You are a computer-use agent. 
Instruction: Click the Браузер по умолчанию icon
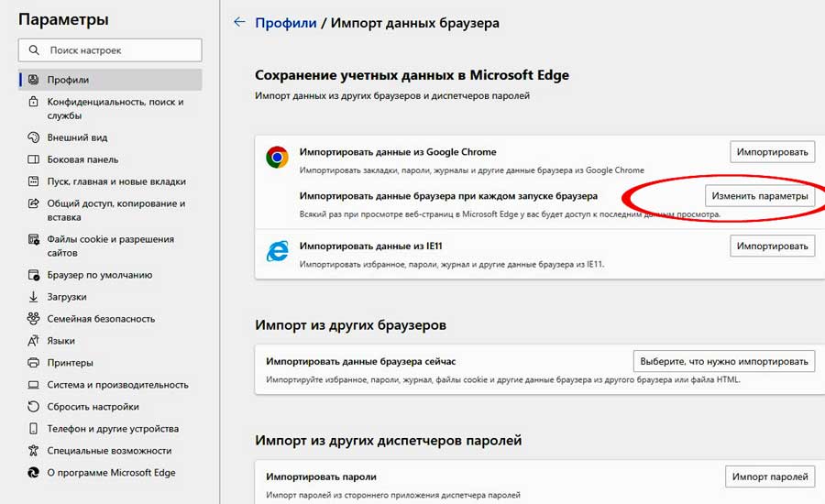[x=33, y=275]
